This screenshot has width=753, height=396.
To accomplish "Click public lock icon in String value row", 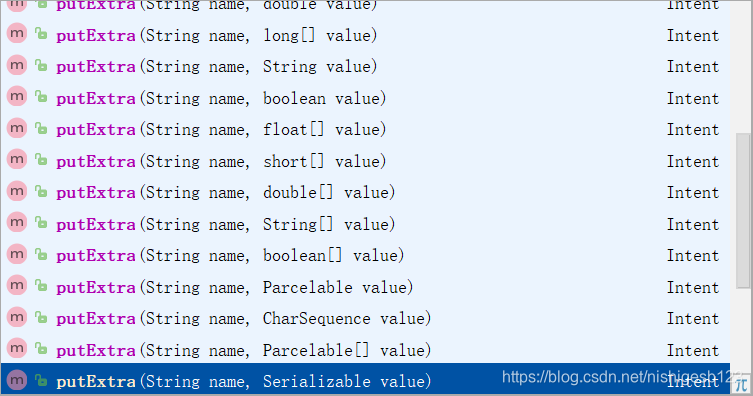I will tap(41, 65).
